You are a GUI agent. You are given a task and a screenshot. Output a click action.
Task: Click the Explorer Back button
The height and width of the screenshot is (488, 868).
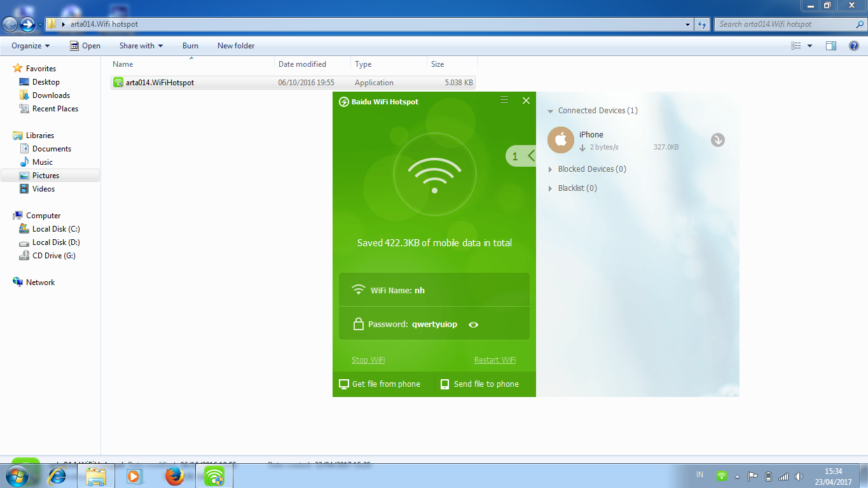tap(10, 24)
